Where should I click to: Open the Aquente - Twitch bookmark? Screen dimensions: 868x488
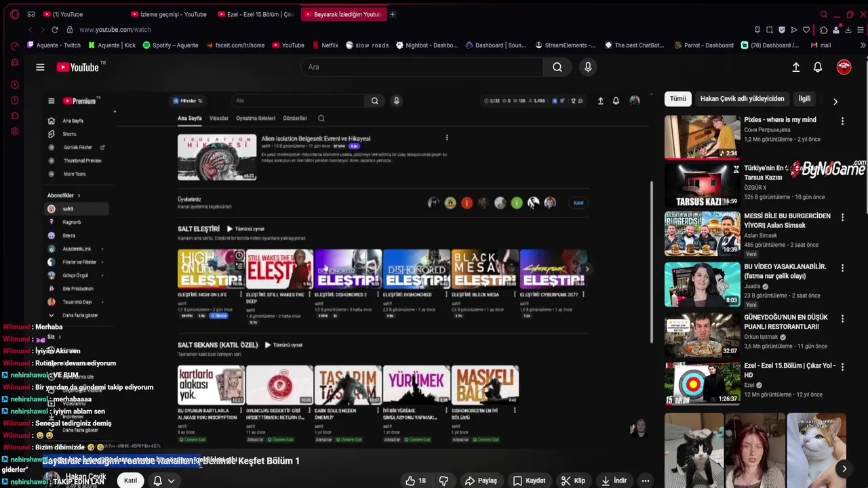point(54,45)
